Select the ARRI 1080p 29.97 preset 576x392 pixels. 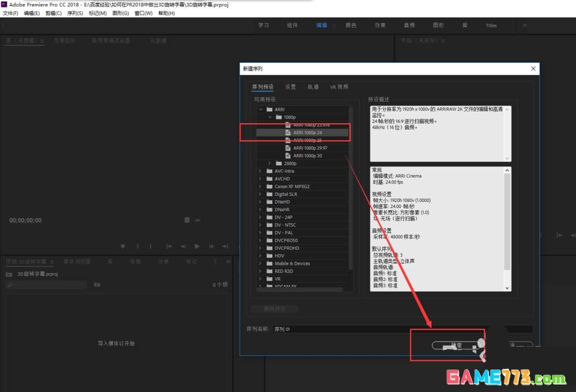coord(302,148)
